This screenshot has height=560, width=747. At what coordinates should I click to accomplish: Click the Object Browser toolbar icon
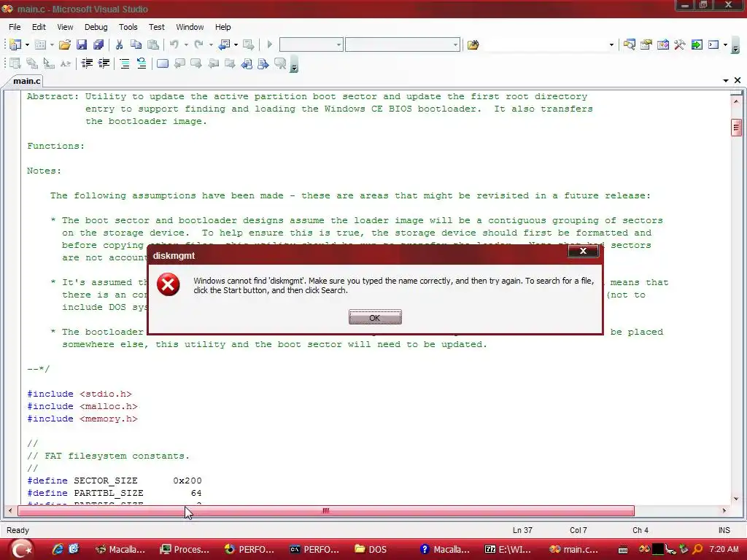pos(662,44)
